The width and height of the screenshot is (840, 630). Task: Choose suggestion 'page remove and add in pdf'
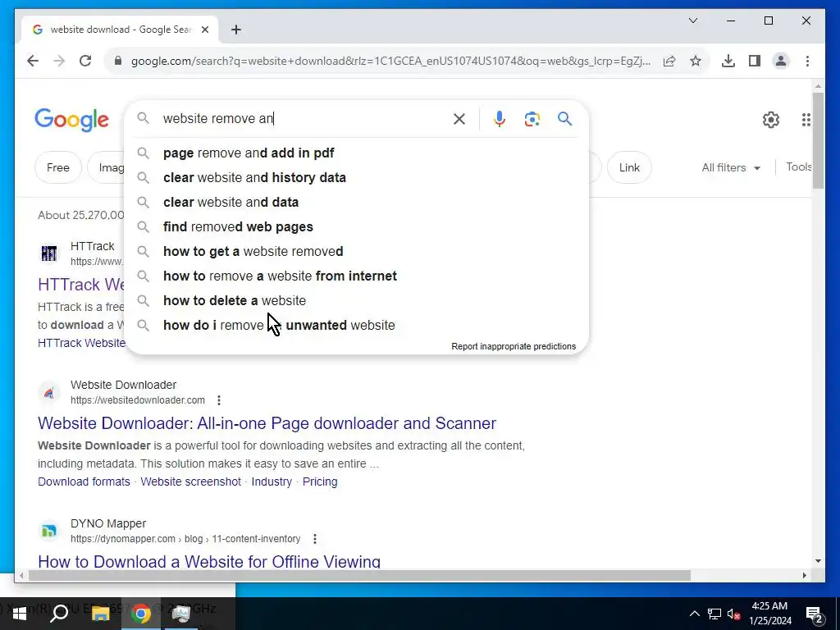(356, 153)
